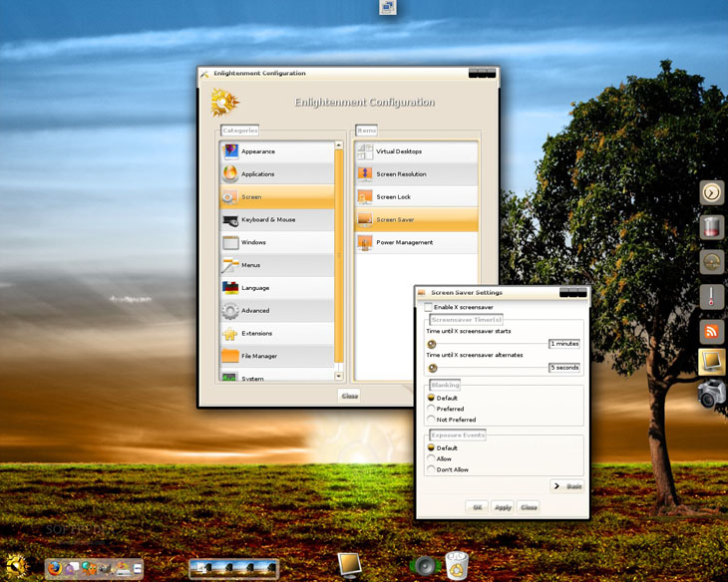
Task: Select the Appearance category icon
Action: [x=230, y=151]
